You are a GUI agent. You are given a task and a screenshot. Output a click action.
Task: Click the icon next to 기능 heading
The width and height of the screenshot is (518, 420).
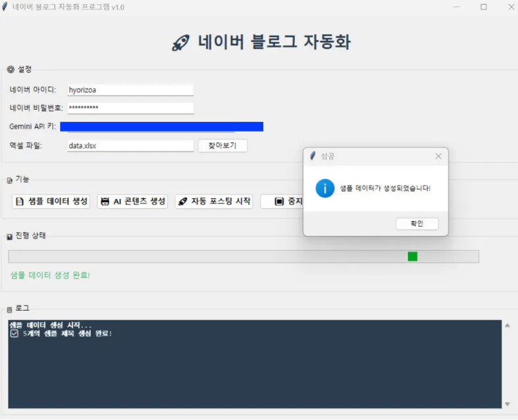10,180
